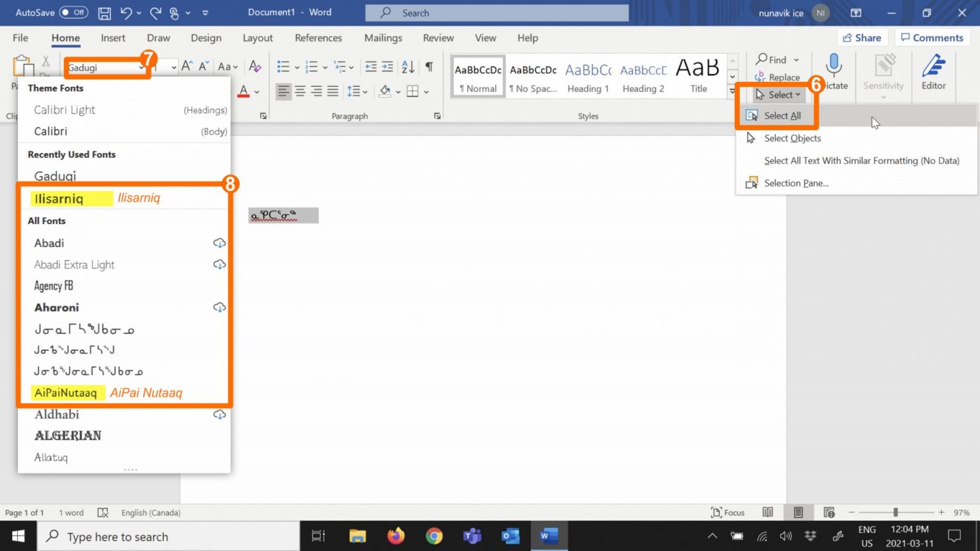Expand the Line Spacing dropdown
Image resolution: width=980 pixels, height=551 pixels.
click(x=357, y=92)
